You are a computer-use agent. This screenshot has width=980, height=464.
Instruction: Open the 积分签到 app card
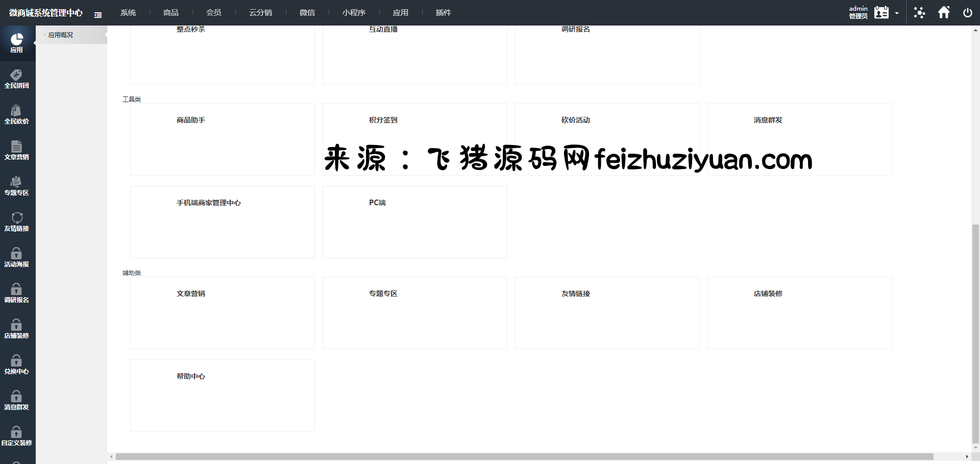pos(414,139)
